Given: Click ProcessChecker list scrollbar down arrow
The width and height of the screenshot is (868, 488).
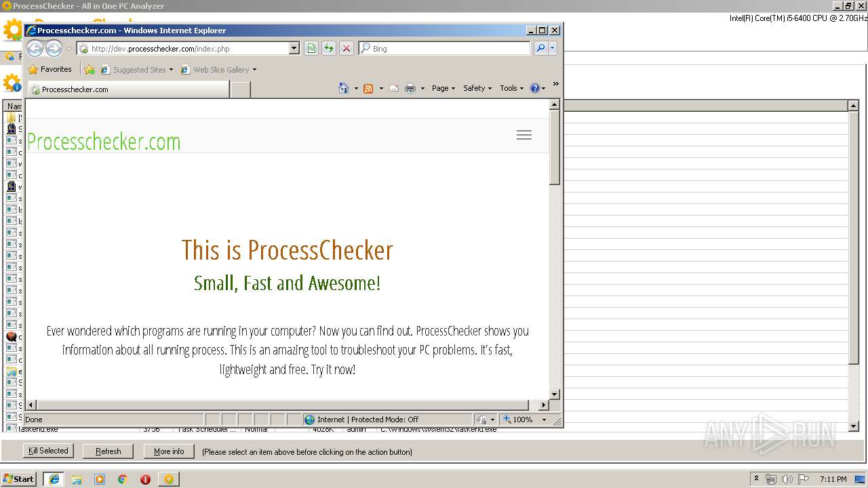Looking at the screenshot, I should (x=854, y=426).
